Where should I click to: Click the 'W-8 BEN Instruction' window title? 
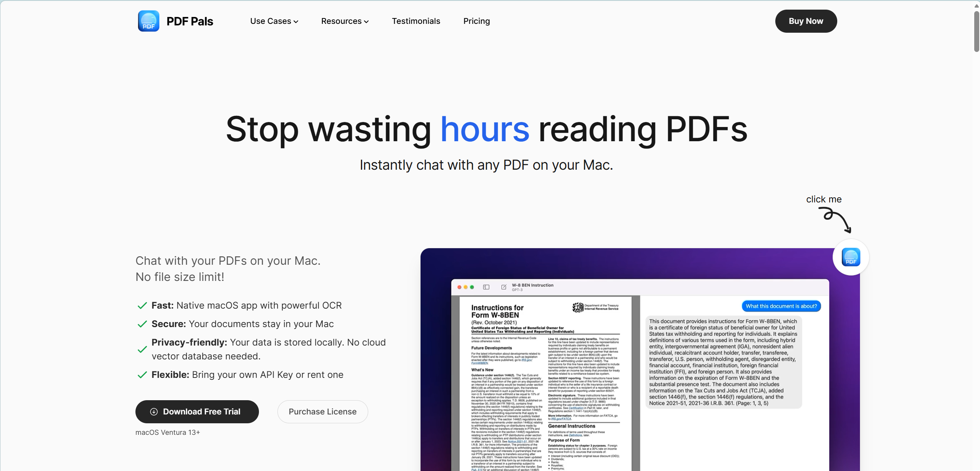click(x=533, y=285)
